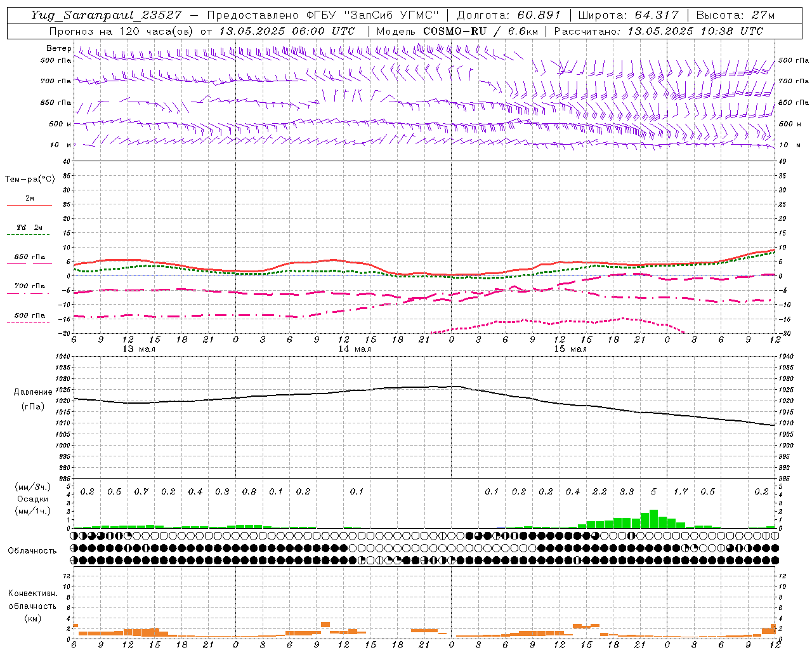Click the Прогноз на 120 часа(ов) forecast text
The image size is (812, 650).
122,31
